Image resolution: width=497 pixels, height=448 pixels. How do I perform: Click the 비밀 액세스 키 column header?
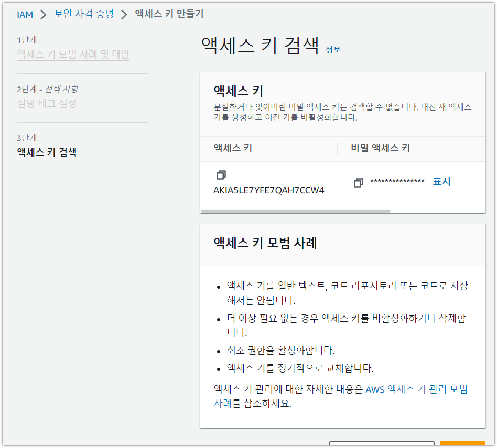[380, 148]
